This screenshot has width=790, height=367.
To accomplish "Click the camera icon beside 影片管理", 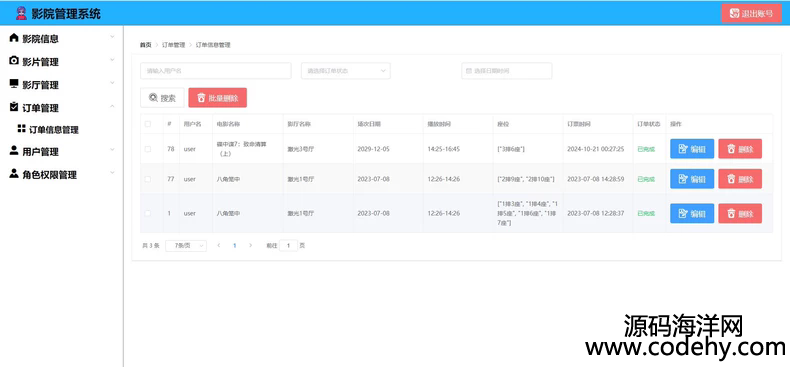I will (x=14, y=61).
